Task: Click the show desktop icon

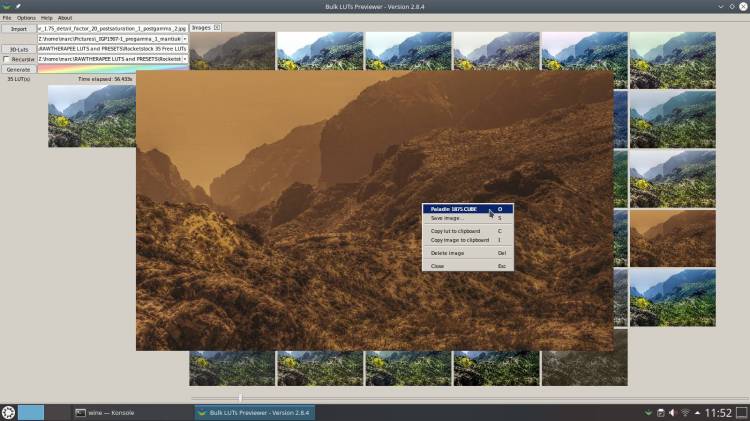Action: click(742, 412)
